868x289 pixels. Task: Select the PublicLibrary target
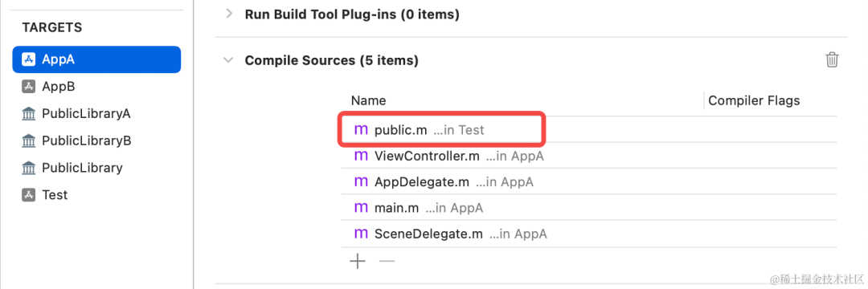[x=96, y=168]
